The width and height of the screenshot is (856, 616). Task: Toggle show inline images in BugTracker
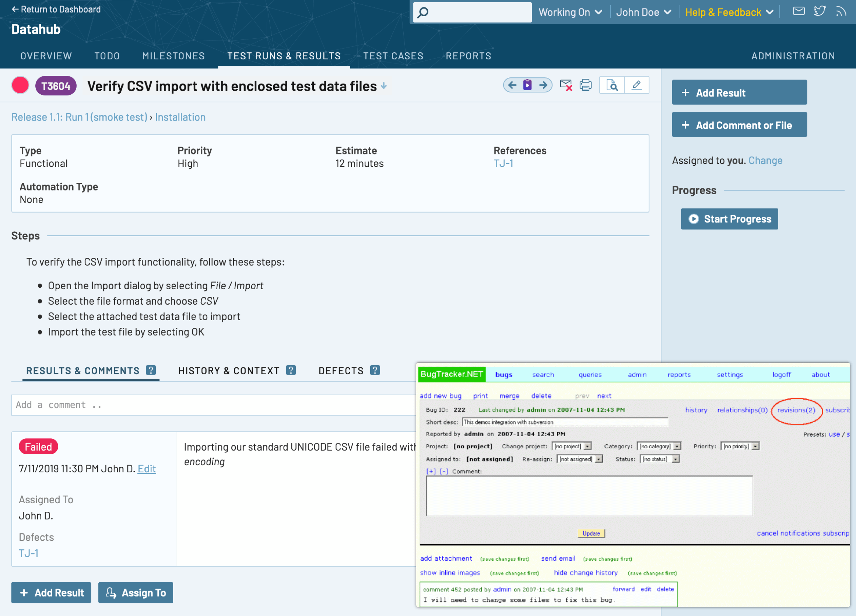450,573
